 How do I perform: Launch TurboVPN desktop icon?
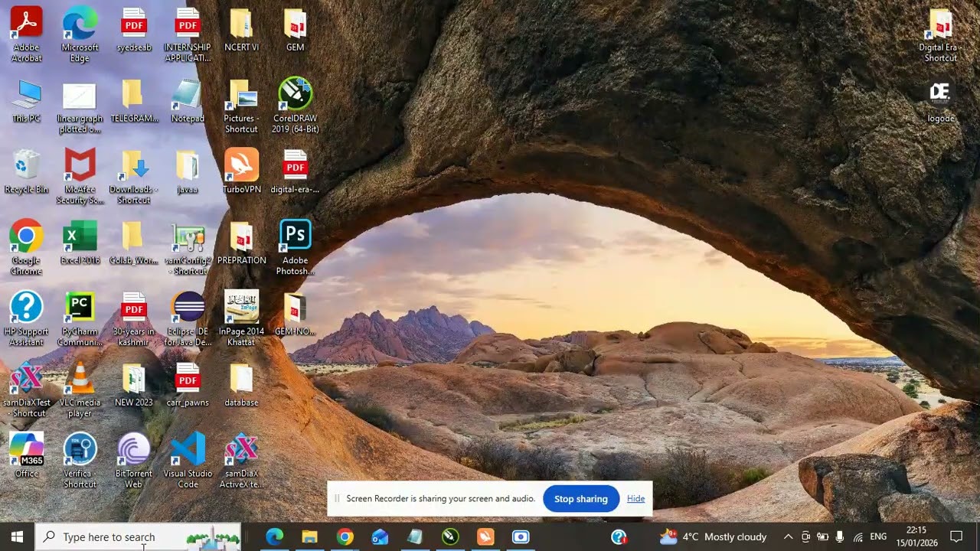[x=241, y=172]
